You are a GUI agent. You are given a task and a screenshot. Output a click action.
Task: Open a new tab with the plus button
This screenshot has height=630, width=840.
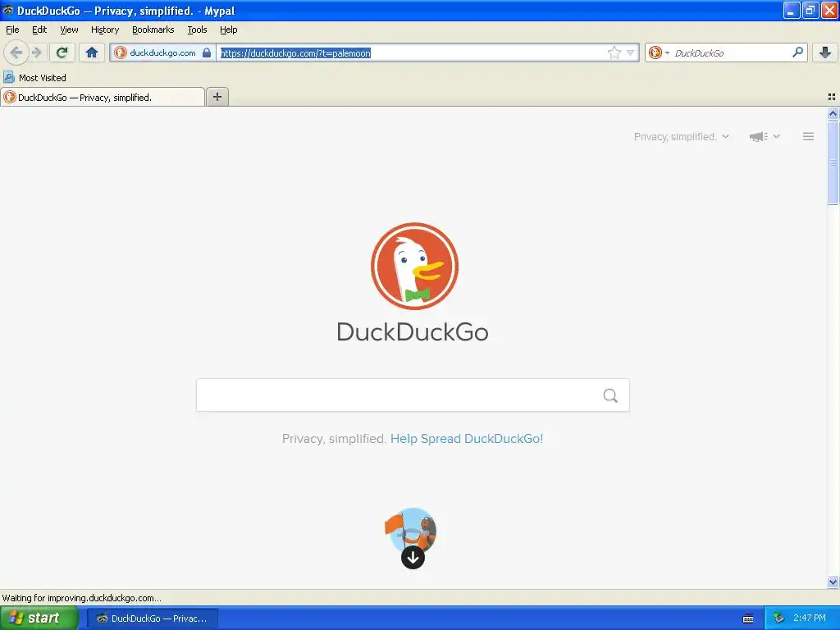click(217, 97)
